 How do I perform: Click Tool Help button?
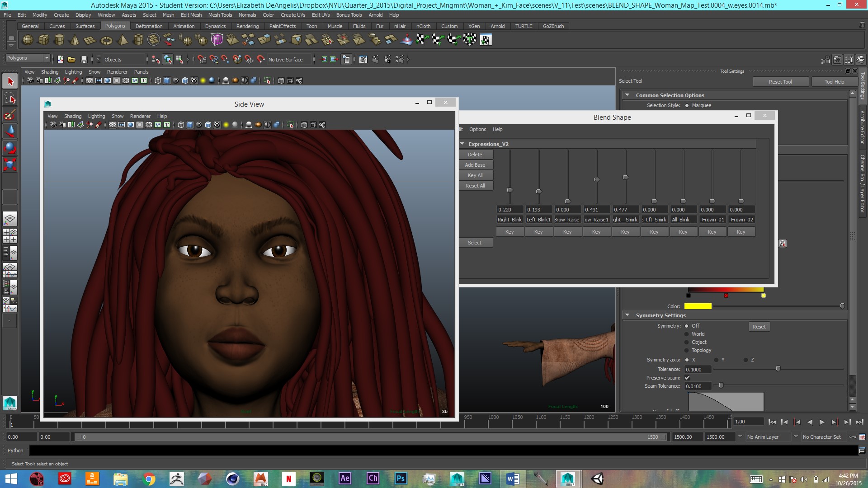pyautogui.click(x=834, y=82)
